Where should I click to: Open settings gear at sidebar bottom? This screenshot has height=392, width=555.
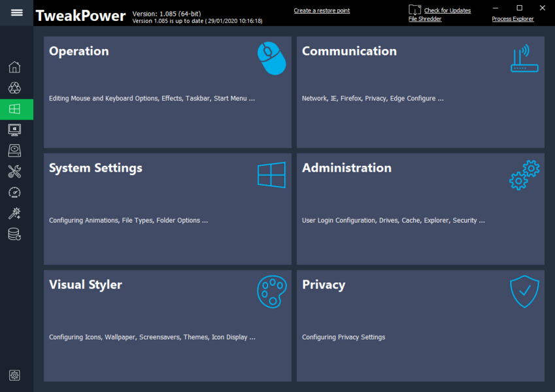coord(14,375)
